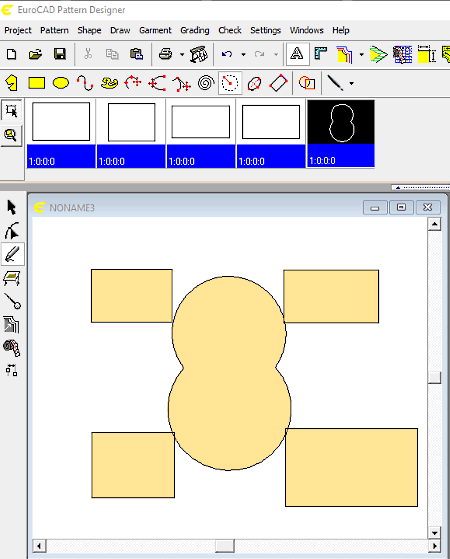Click the printer icon
The width and height of the screenshot is (450, 559).
coord(165,54)
